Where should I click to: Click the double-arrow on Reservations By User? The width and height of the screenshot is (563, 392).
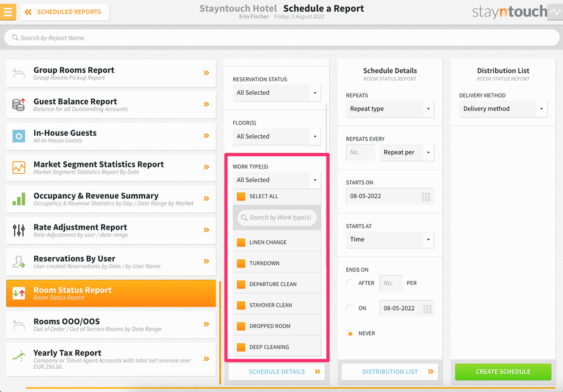click(206, 261)
